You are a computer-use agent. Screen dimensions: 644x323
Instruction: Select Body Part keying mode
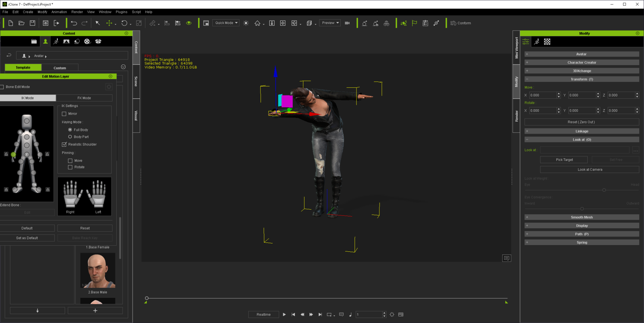[x=70, y=137]
